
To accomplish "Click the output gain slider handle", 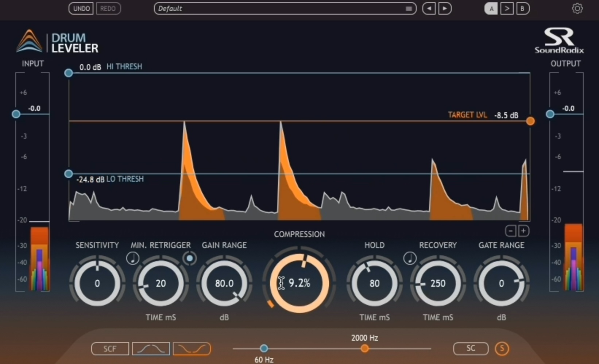I will point(550,114).
